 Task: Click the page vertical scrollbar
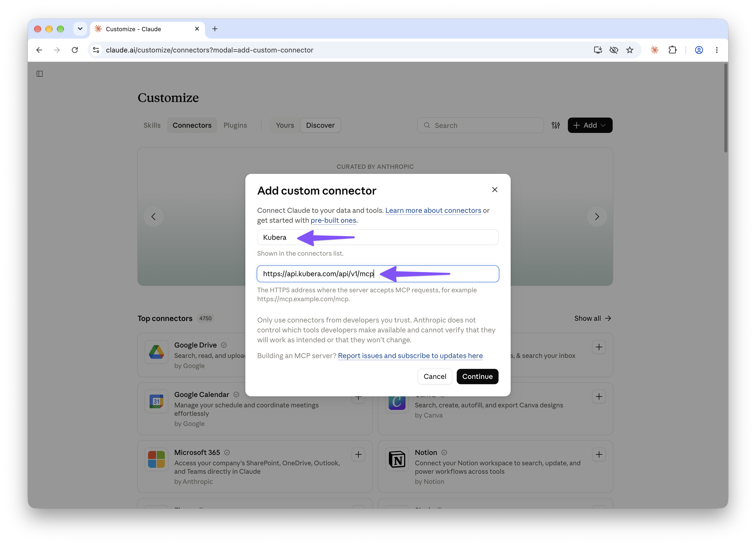(725, 108)
